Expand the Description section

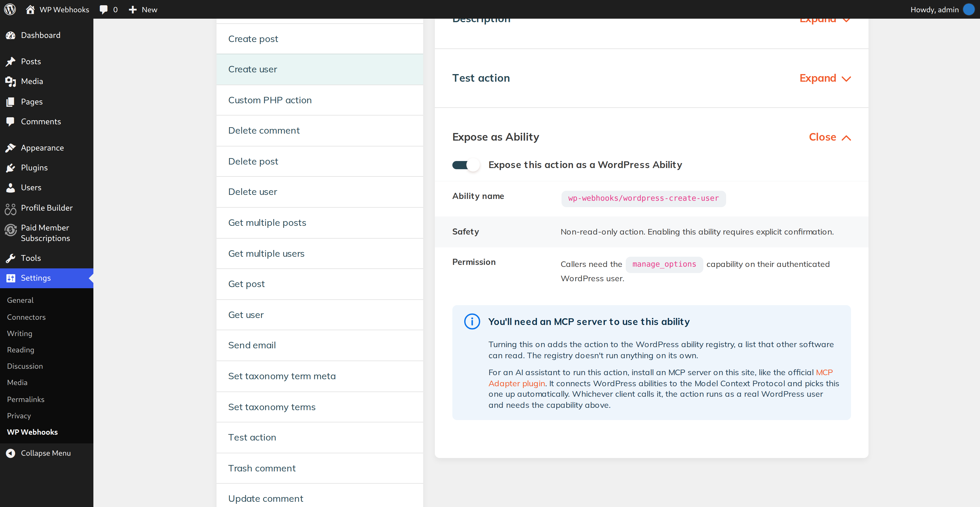click(x=825, y=21)
